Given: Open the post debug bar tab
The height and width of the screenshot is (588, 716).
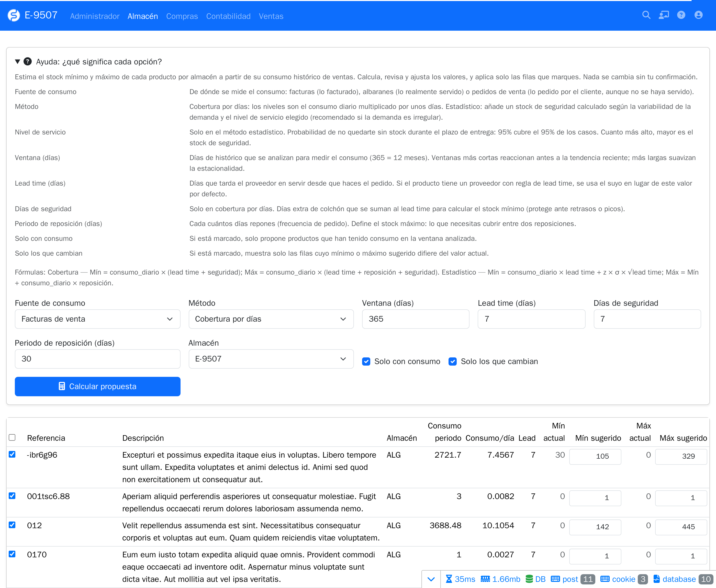Looking at the screenshot, I should coord(573,579).
